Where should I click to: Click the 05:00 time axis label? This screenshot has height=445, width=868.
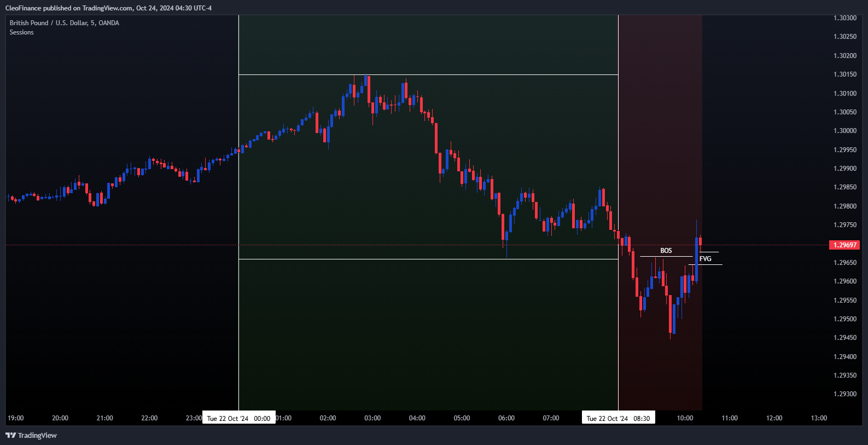[x=462, y=418]
